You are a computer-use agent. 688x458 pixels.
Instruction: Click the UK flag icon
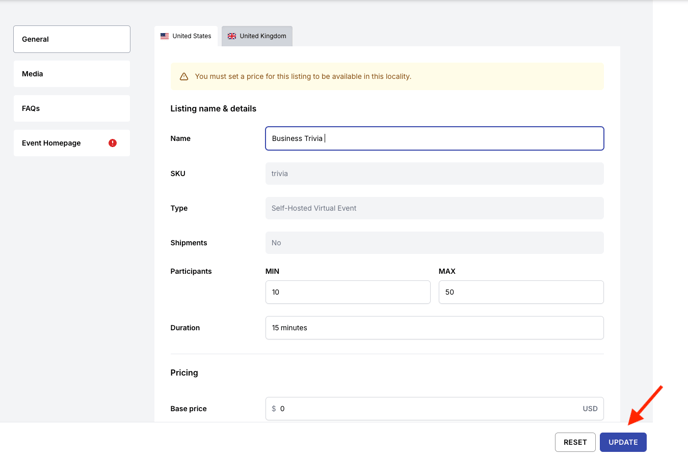(232, 36)
